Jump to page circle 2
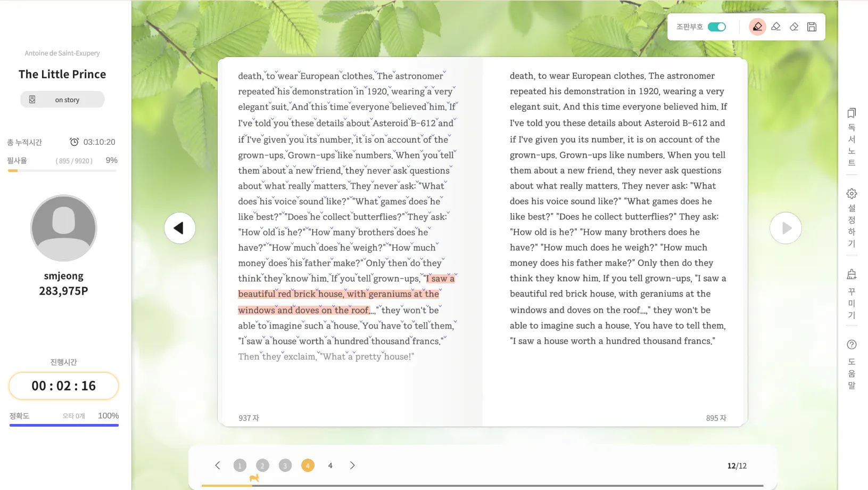This screenshot has height=490, width=868. pos(262,466)
